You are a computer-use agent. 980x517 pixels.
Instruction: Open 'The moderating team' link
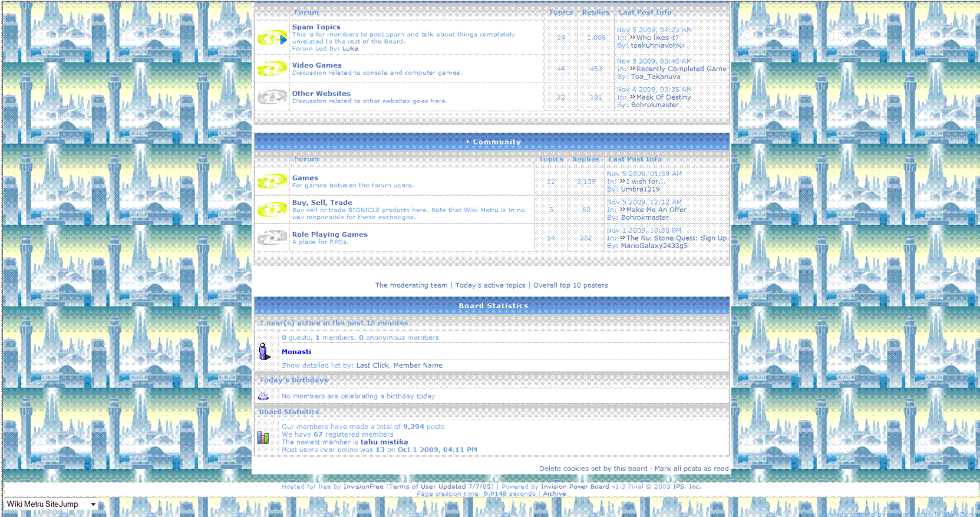(411, 285)
